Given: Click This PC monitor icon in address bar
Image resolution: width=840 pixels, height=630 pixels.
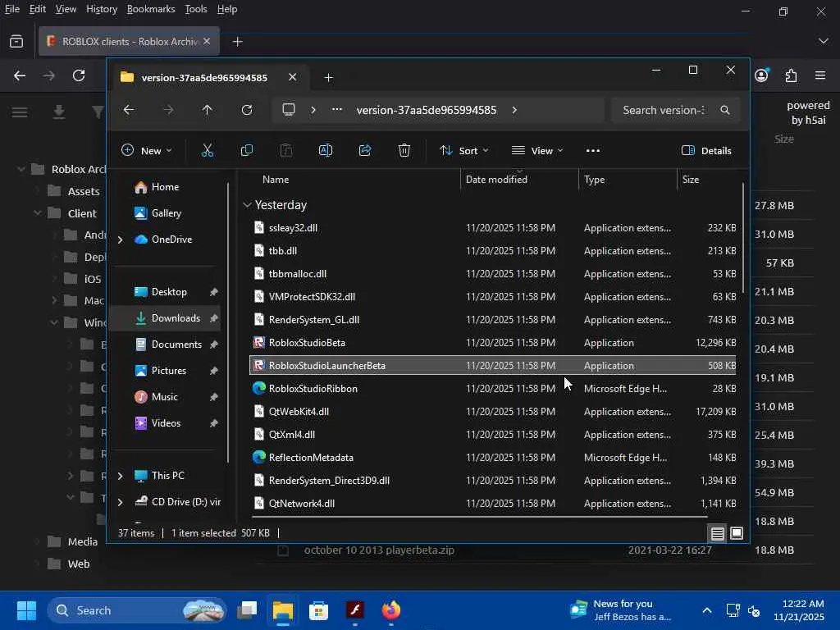Looking at the screenshot, I should click(x=289, y=110).
